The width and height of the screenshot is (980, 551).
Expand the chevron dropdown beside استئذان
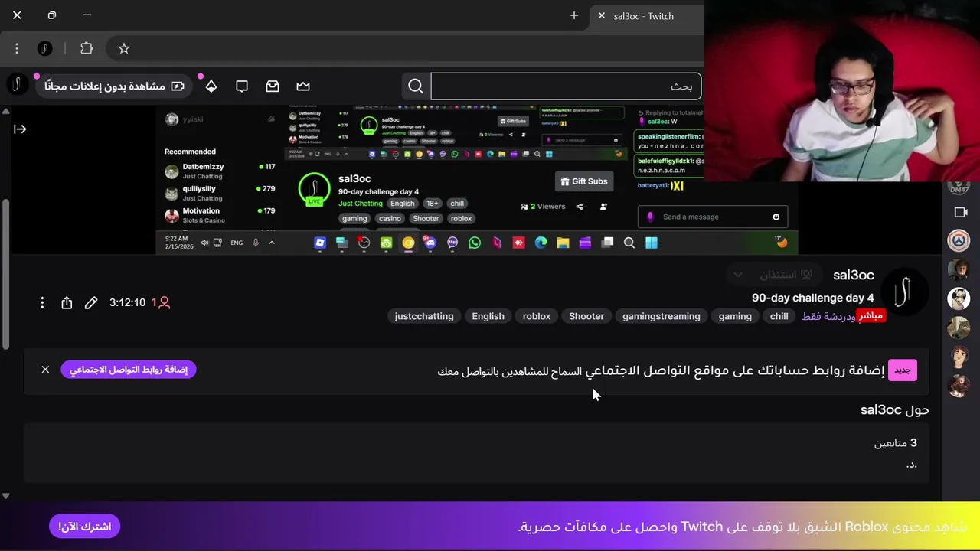(x=737, y=275)
